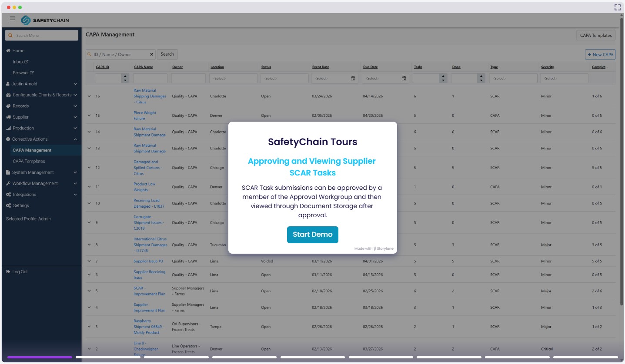The image size is (625, 364).
Task: Expand System Management section
Action: click(41, 172)
